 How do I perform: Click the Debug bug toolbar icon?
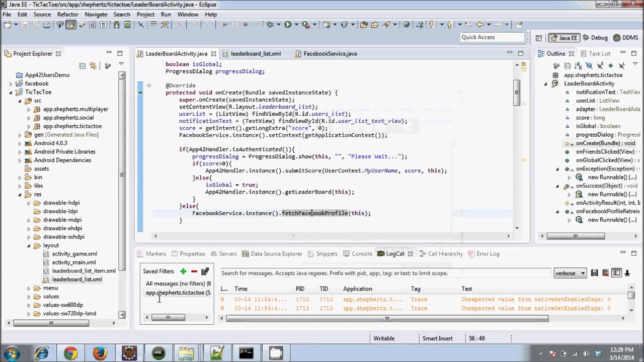tap(270, 25)
